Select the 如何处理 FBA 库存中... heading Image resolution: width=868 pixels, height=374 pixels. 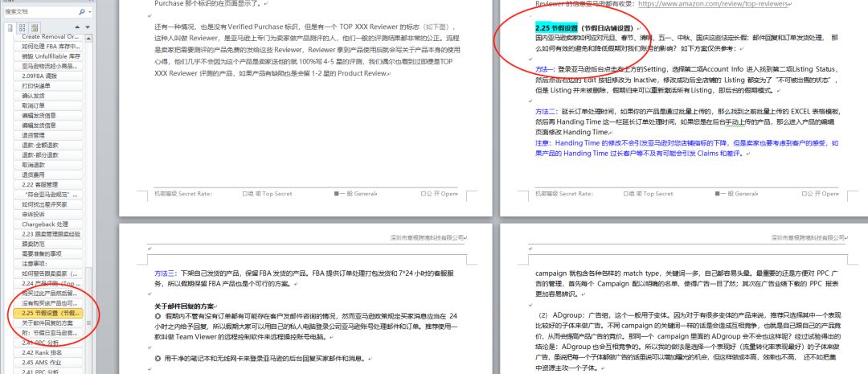49,47
